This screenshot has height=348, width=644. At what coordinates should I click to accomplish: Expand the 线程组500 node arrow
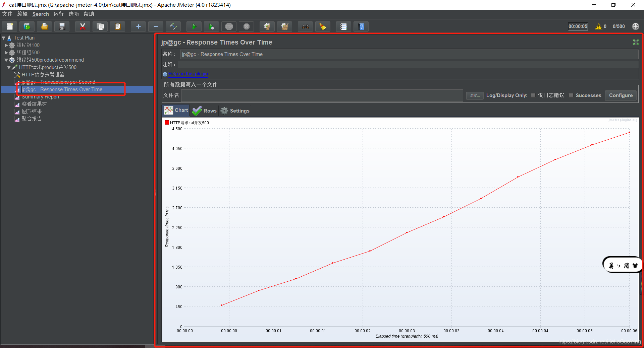pyautogui.click(x=6, y=53)
